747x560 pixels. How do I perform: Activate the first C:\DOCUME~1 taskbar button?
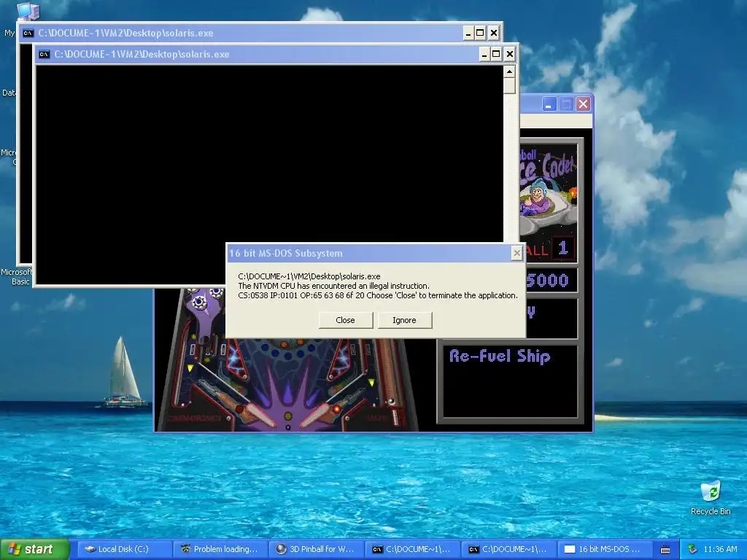412,549
